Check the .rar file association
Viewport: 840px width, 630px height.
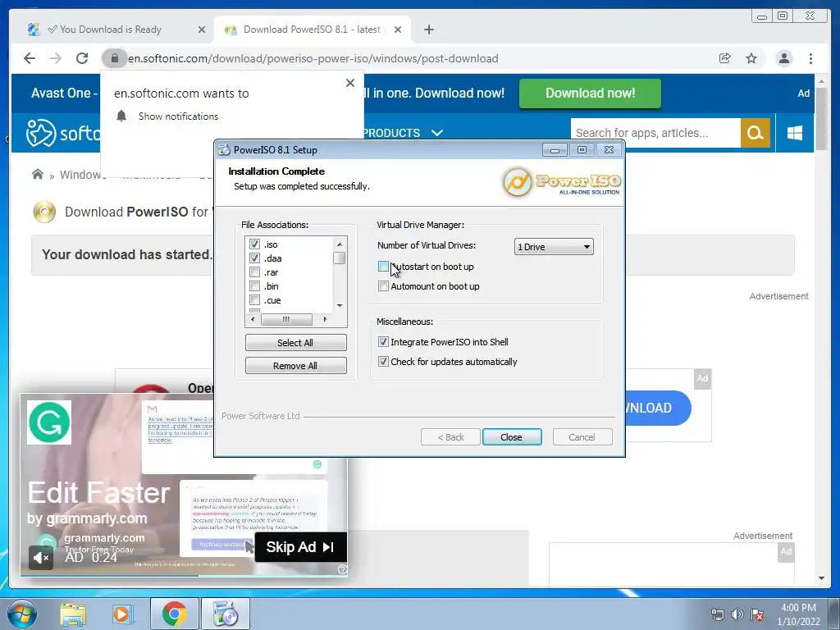[x=254, y=272]
